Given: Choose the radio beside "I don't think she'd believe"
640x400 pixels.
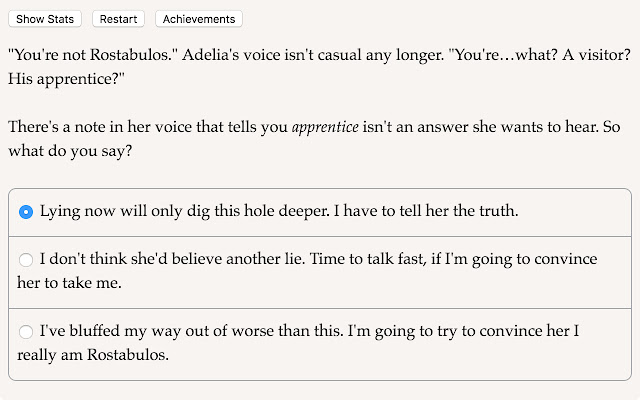Looking at the screenshot, I should tap(26, 260).
